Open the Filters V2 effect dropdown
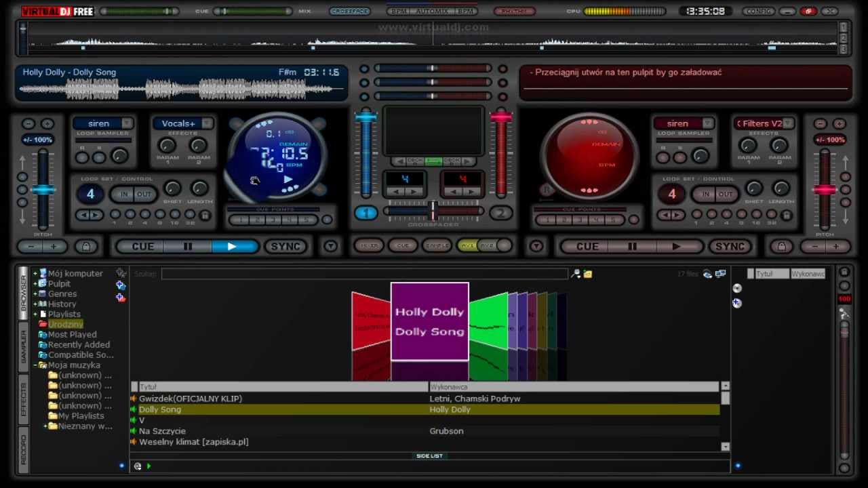Viewport: 868px width, 488px height. tap(788, 123)
